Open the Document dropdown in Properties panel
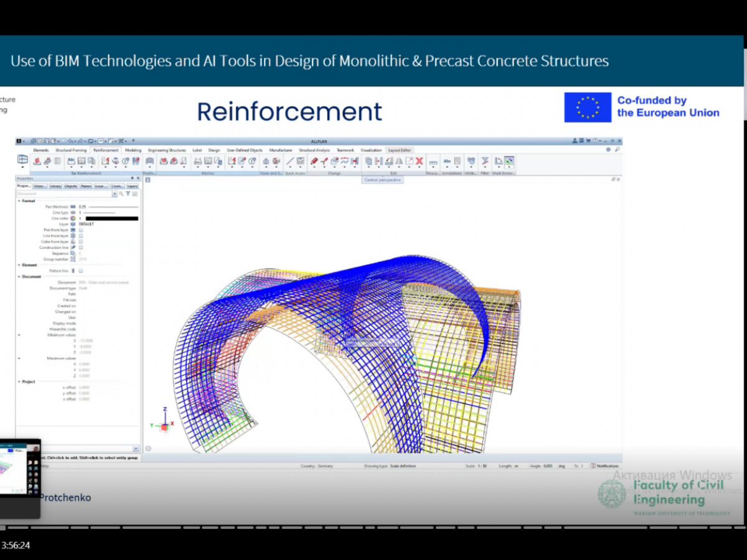Screen dimensions: 747x560 click(114, 194)
